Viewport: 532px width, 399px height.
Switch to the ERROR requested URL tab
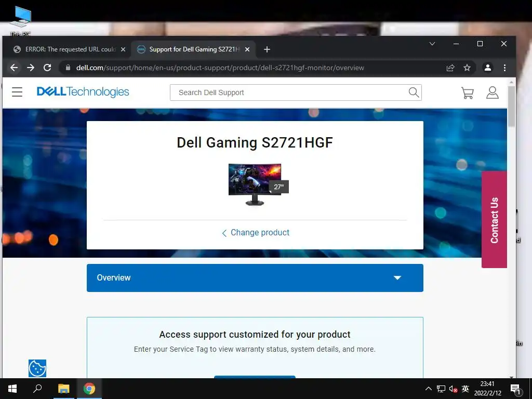pos(70,49)
